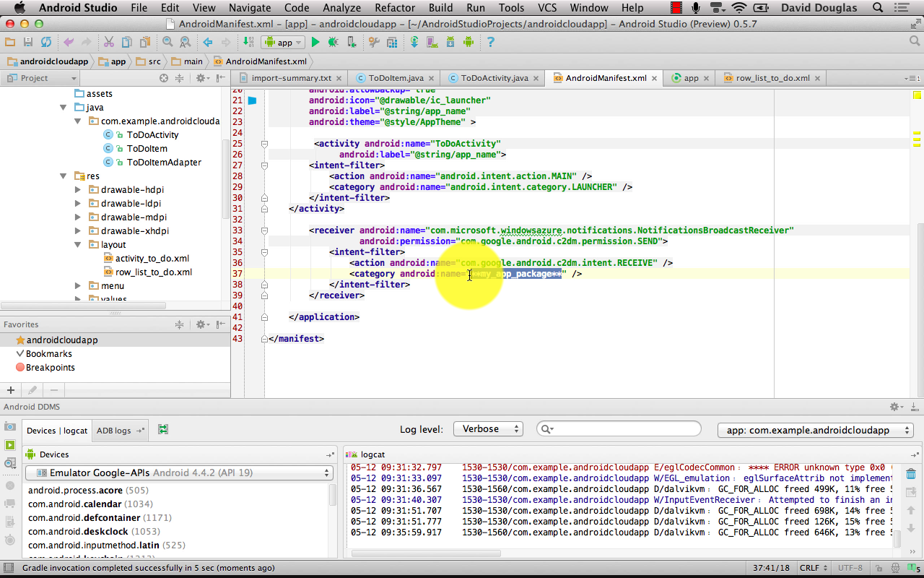Collapse the layout folder

78,245
